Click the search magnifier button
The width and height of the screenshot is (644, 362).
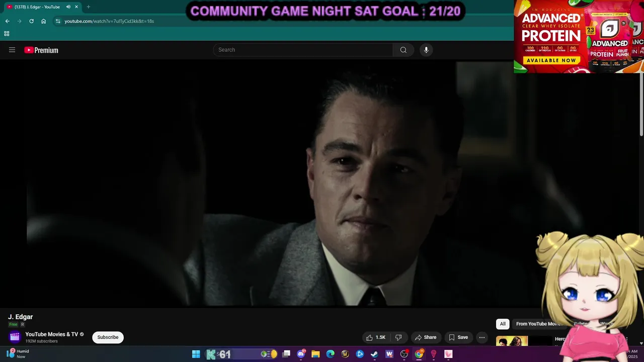404,50
